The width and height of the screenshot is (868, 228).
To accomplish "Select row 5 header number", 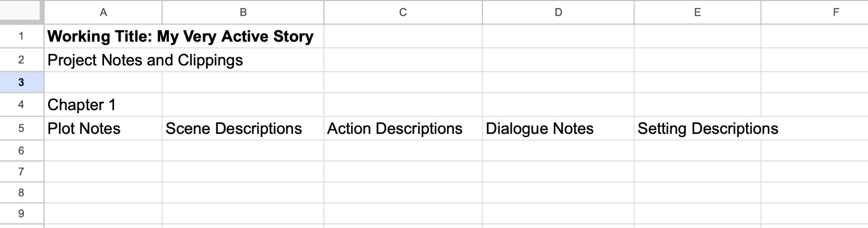I will 21,129.
